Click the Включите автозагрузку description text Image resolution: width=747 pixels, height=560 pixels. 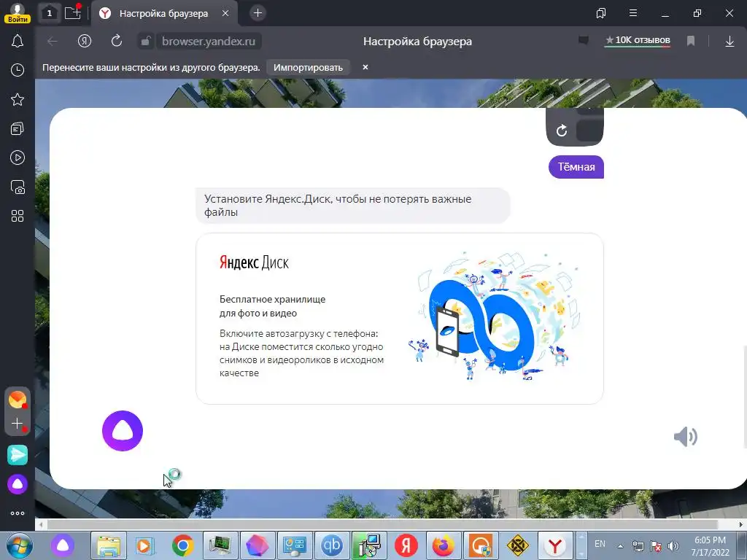tap(301, 354)
